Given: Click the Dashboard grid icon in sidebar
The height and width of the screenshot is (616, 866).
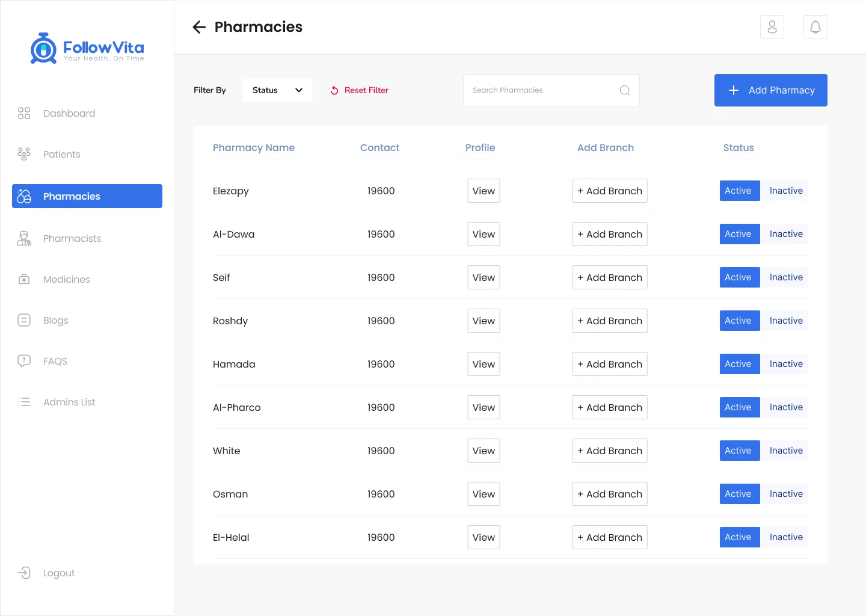Looking at the screenshot, I should pyautogui.click(x=24, y=113).
